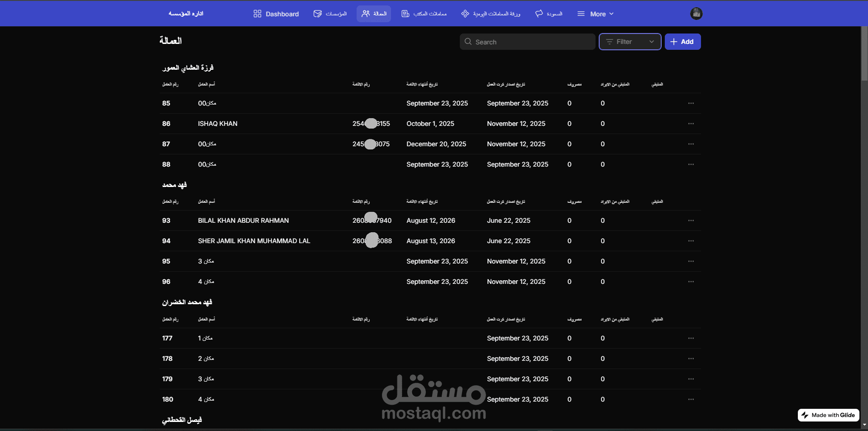Click worker number 93
This screenshot has width=868, height=431.
[x=166, y=220]
